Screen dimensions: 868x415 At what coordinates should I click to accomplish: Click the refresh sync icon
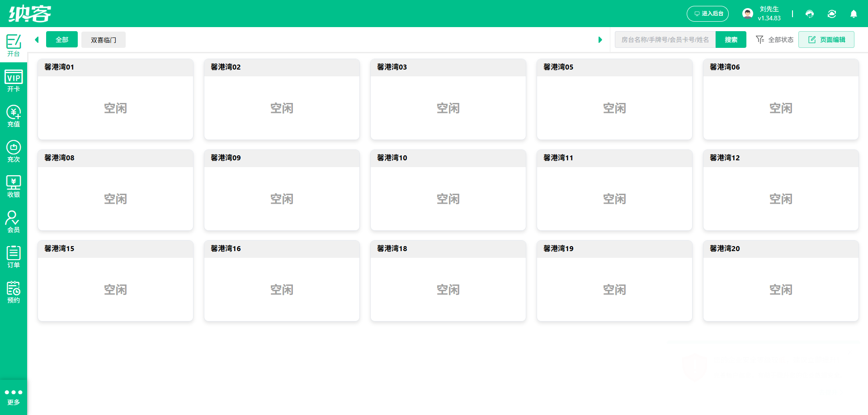pyautogui.click(x=832, y=14)
